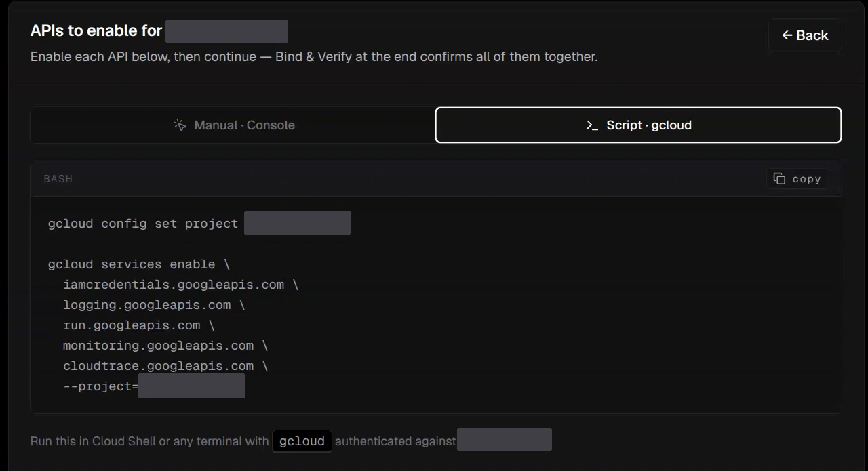Image resolution: width=868 pixels, height=471 pixels.
Task: Copy the bash script with copy button
Action: click(x=797, y=179)
